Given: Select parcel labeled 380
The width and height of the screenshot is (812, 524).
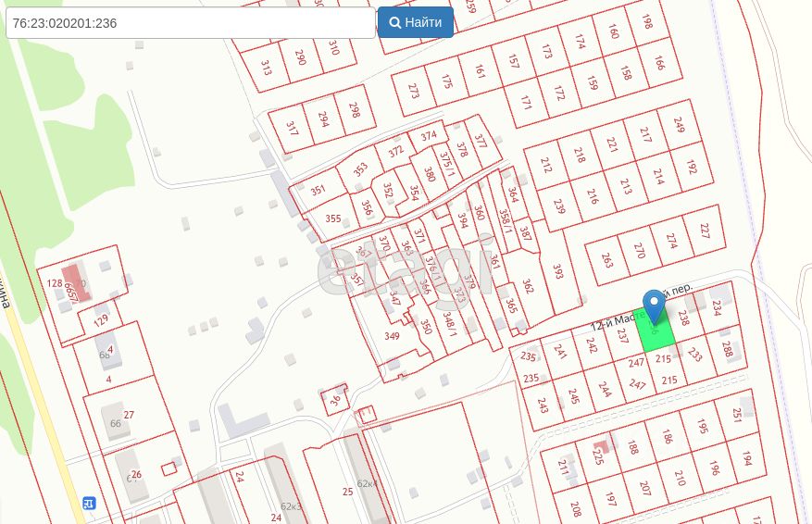Looking at the screenshot, I should (x=430, y=174).
